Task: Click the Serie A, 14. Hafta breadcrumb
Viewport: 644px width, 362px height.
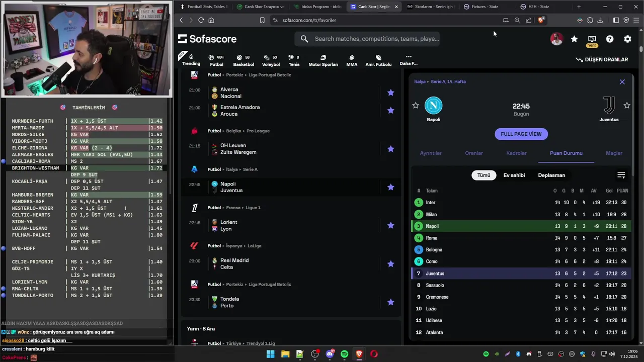Action: [x=448, y=81]
